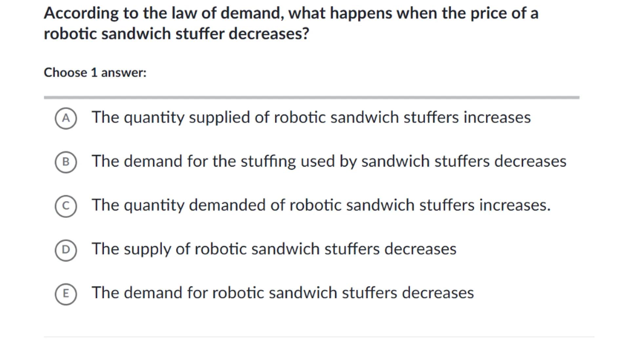Click the thick gray divider above option A
Screen dimensions: 644x347
312,97
